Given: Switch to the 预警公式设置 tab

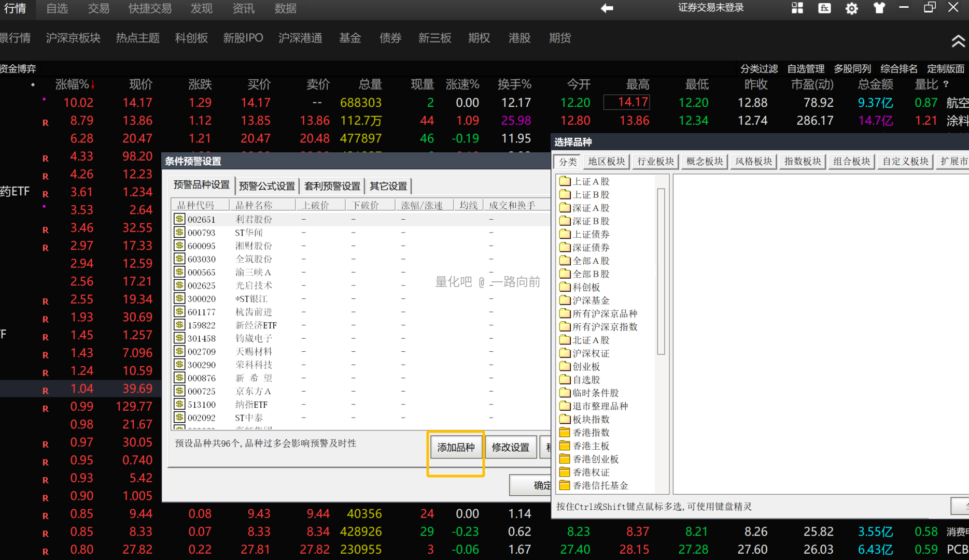Looking at the screenshot, I should [266, 186].
